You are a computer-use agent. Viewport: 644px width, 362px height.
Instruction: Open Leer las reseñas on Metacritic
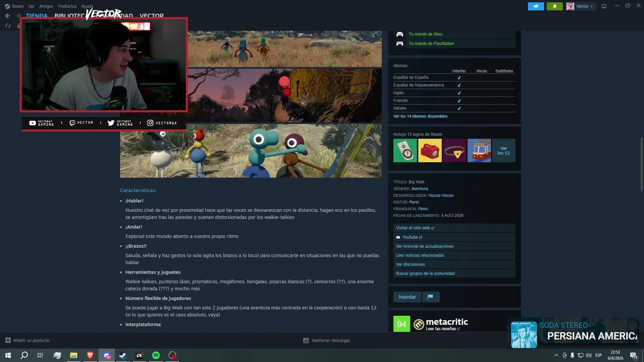443,329
